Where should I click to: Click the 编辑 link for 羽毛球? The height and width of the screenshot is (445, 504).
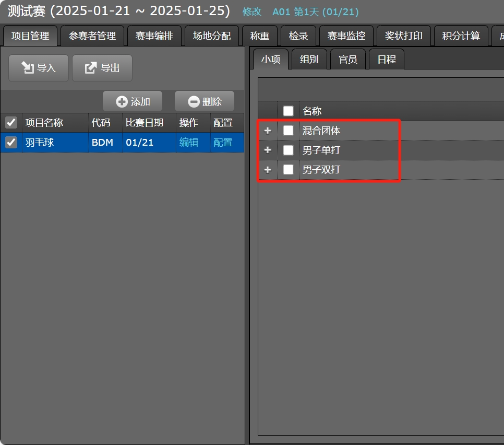pyautogui.click(x=189, y=142)
